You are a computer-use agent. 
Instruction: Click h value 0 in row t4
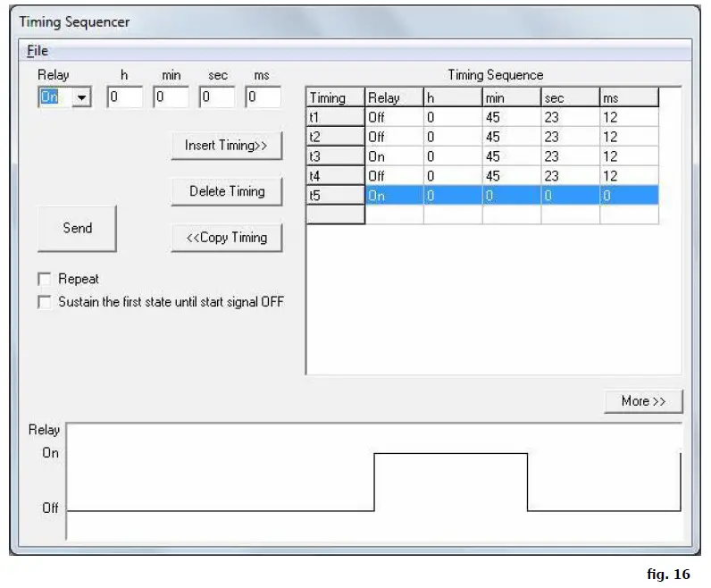point(453,176)
